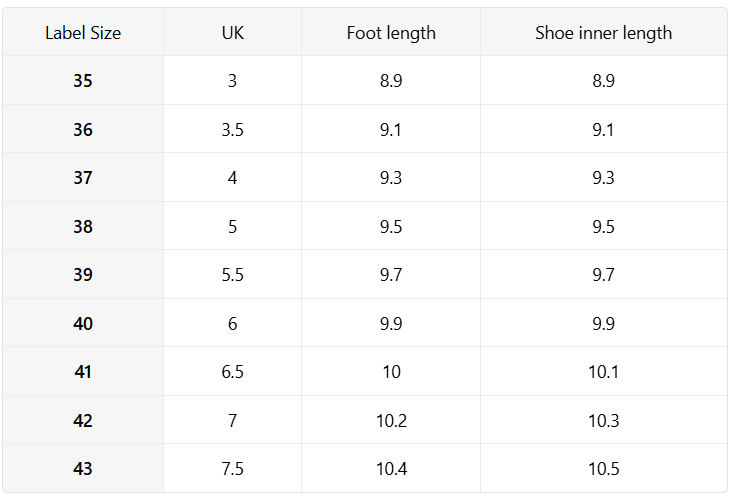Click label size 39 cell
The image size is (729, 497).
click(x=83, y=274)
